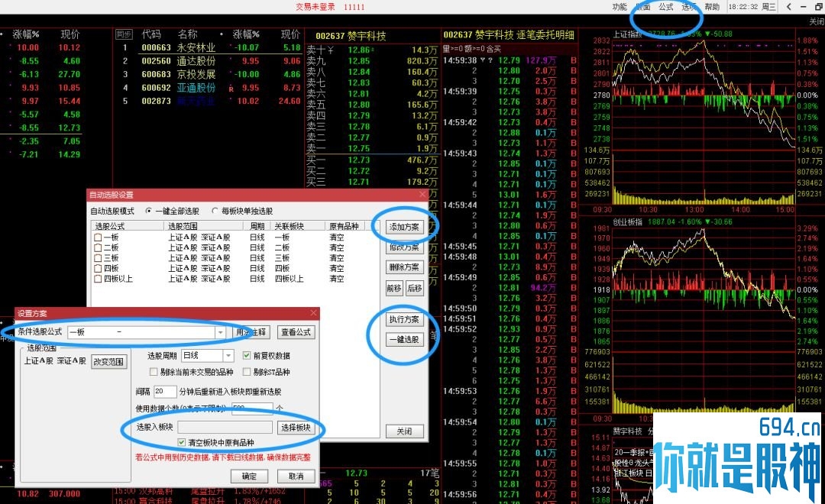The image size is (825, 504).
Task: Close the 自动选股设置 dialog with its X
Action: pos(422,195)
